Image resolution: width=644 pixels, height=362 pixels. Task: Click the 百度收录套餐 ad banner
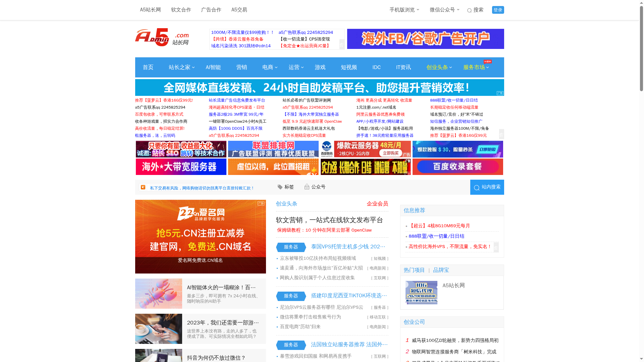458,167
